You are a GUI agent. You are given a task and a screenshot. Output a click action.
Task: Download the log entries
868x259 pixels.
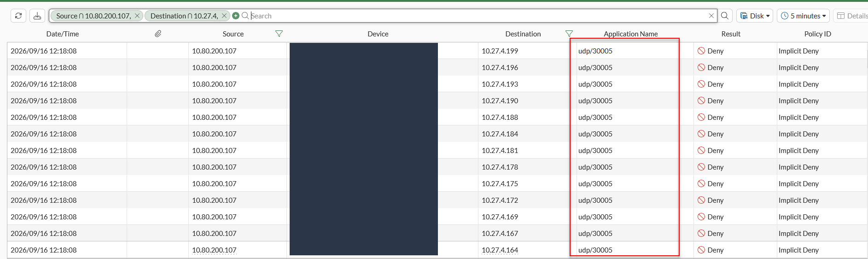coord(37,16)
